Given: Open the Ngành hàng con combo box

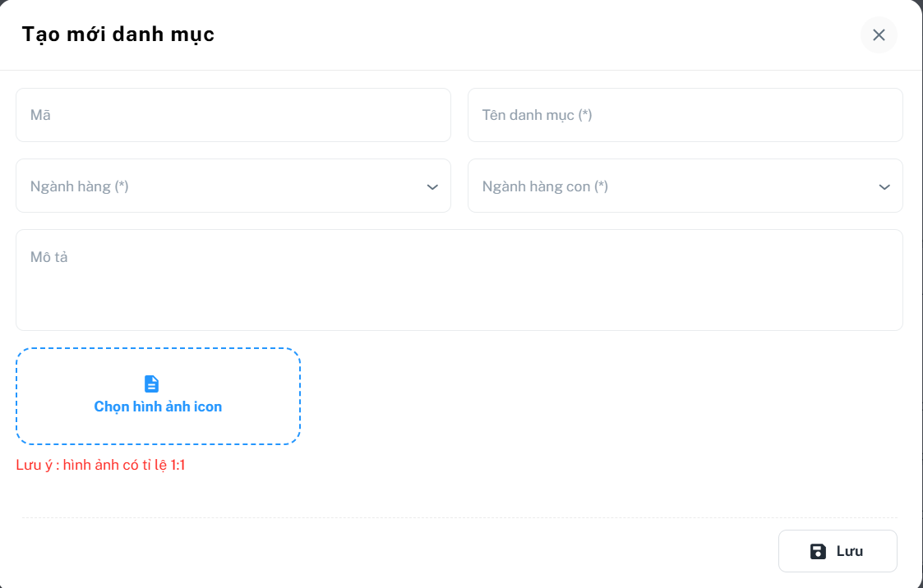Looking at the screenshot, I should pyautogui.click(x=674, y=186).
